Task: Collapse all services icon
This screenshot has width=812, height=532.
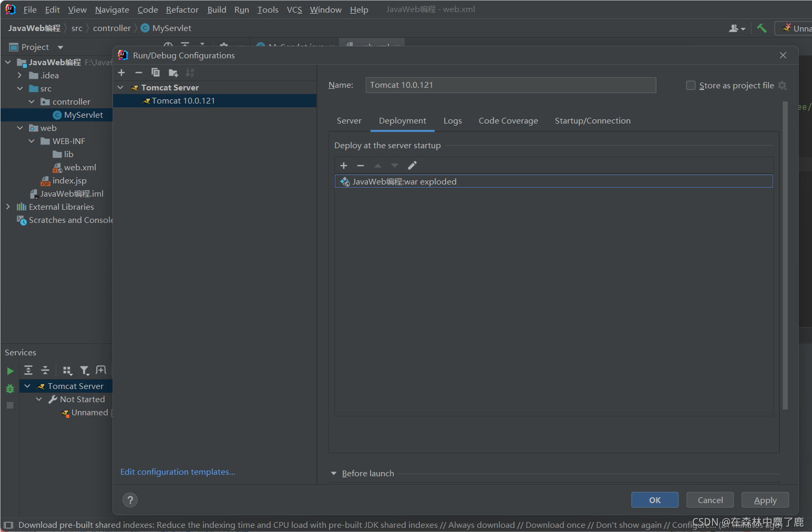Action: (46, 370)
